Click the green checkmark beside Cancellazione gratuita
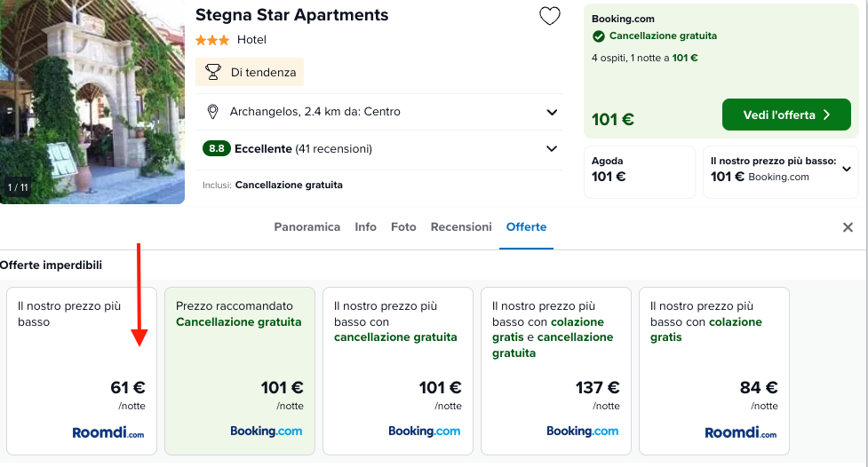This screenshot has height=467, width=868. click(599, 36)
